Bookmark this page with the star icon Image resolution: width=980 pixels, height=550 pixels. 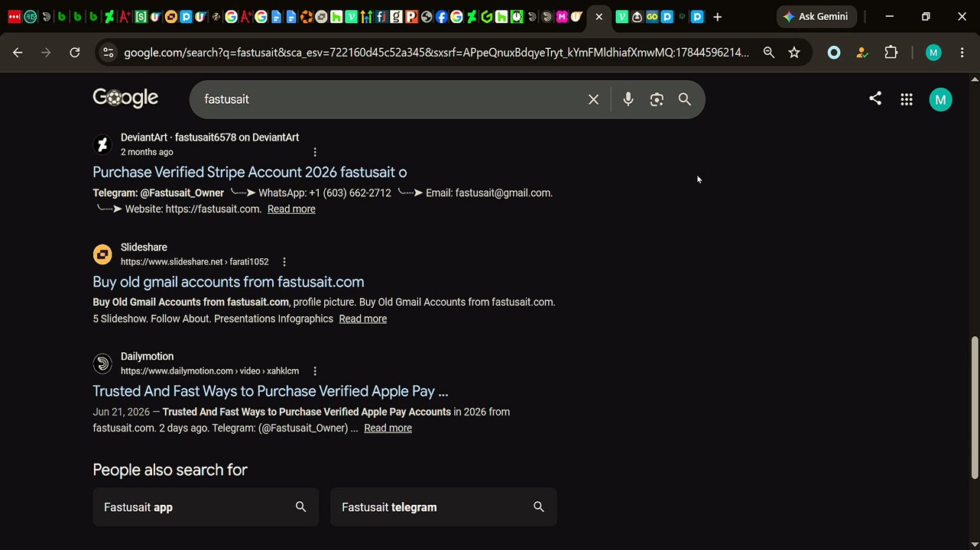pyautogui.click(x=794, y=53)
